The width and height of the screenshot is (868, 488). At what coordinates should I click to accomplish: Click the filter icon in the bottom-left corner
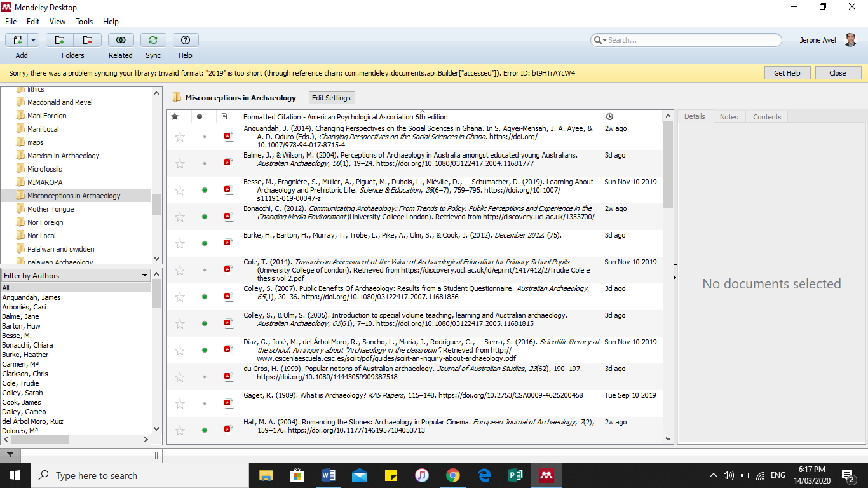tap(10, 455)
